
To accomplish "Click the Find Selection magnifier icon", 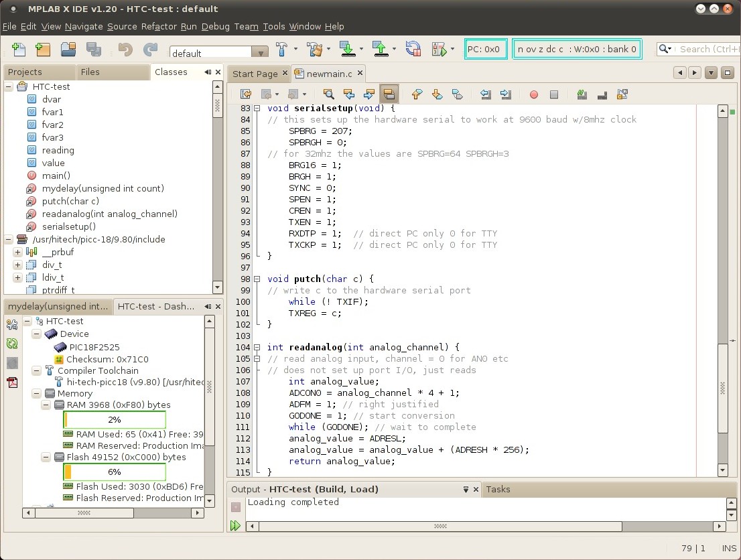I will [328, 94].
